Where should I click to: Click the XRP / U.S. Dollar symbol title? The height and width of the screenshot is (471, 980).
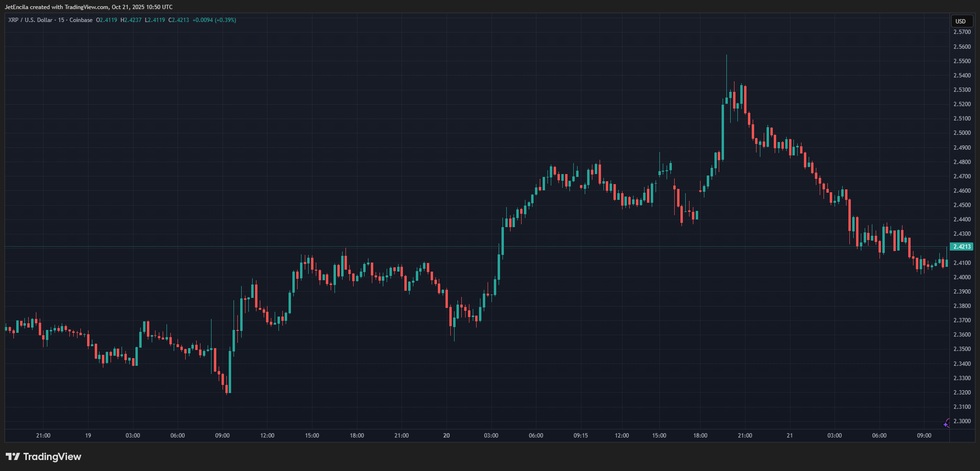click(30, 20)
